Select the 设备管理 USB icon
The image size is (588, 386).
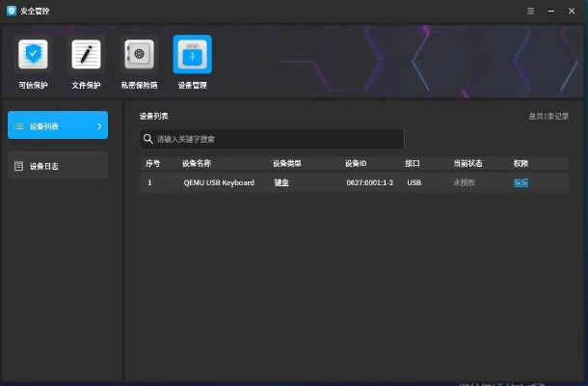pos(192,55)
